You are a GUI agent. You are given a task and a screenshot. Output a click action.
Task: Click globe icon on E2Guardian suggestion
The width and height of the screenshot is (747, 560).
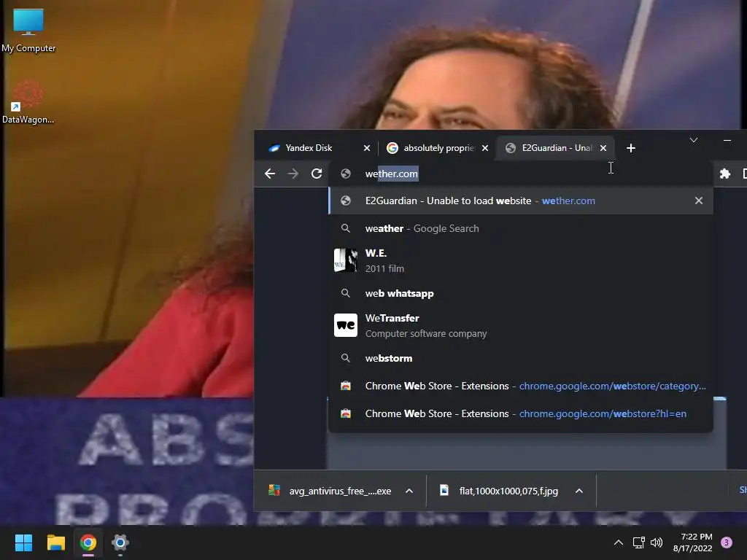(x=346, y=201)
